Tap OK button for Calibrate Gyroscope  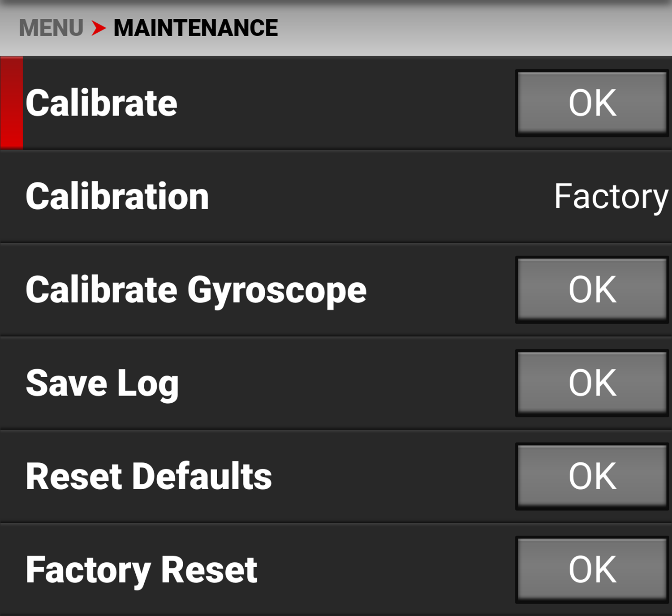[592, 290]
